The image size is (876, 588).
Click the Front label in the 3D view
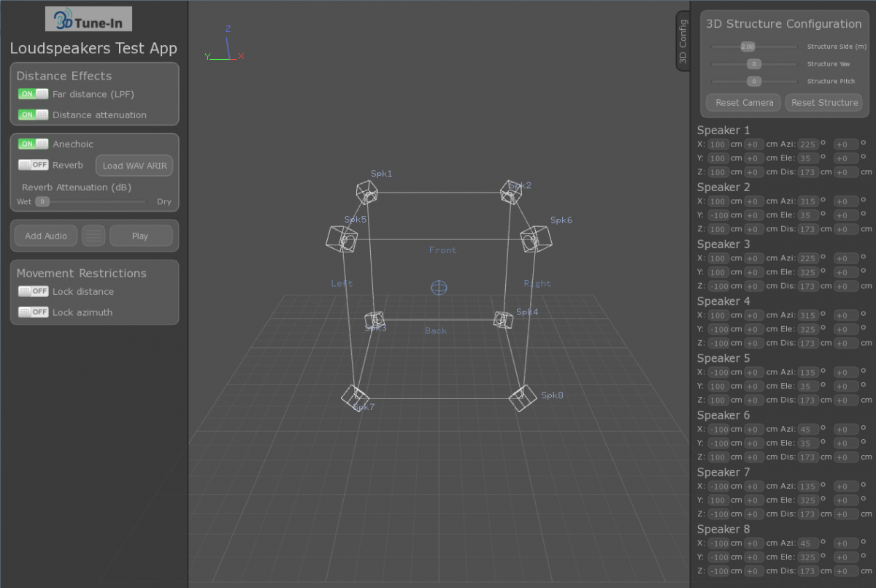click(442, 250)
